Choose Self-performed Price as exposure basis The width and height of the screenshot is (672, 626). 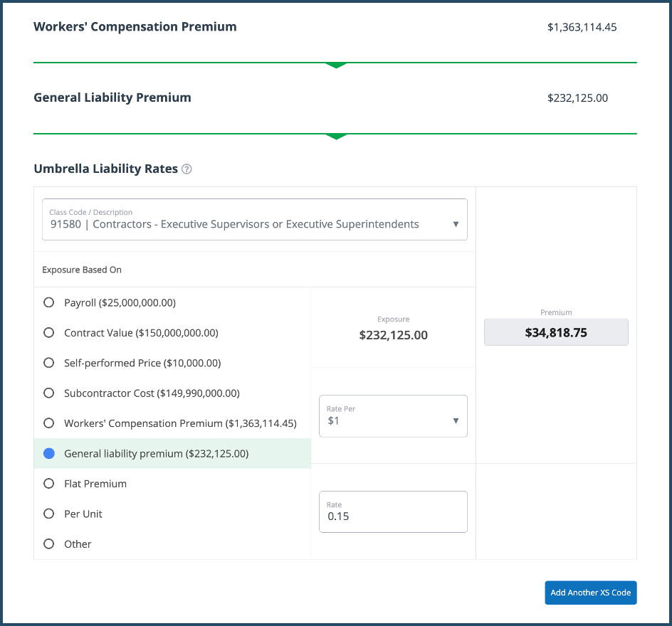(49, 363)
